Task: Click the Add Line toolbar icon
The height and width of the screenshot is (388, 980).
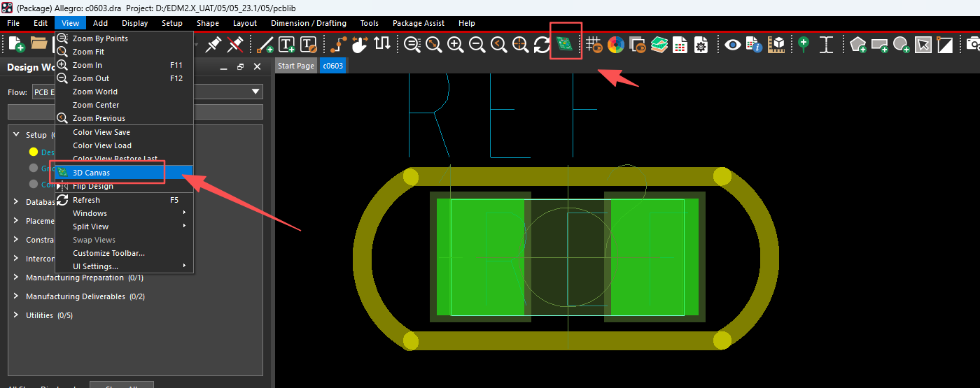Action: [x=265, y=45]
